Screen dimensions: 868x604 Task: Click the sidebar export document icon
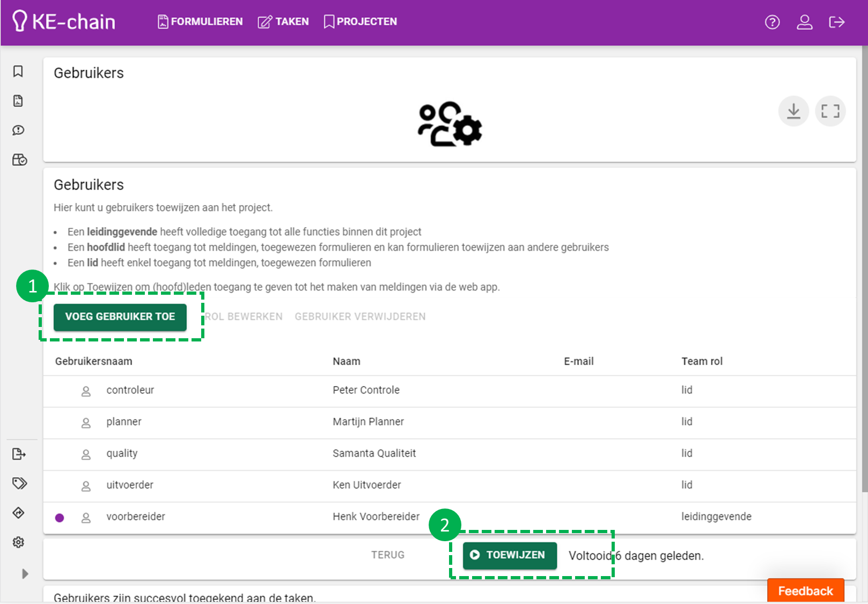pos(19,454)
